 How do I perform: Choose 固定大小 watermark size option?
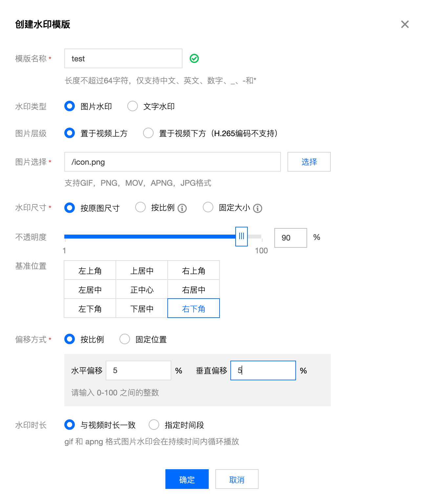208,207
